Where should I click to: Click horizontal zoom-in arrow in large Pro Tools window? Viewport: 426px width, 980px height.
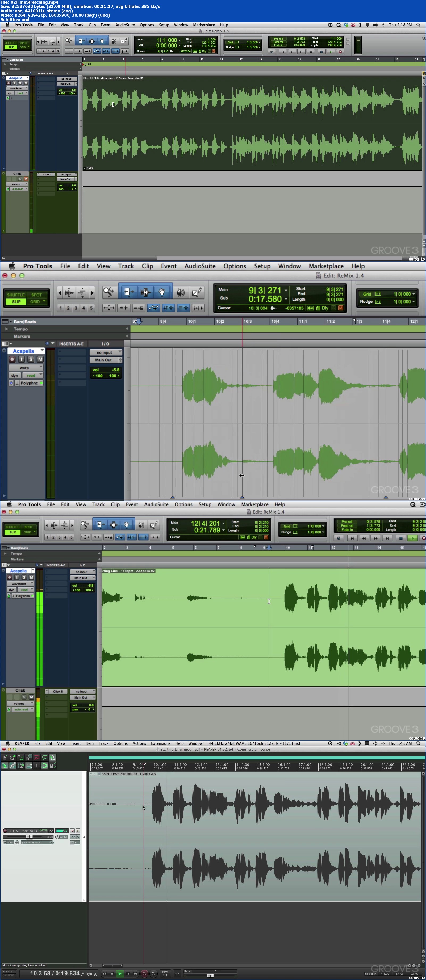(92, 293)
